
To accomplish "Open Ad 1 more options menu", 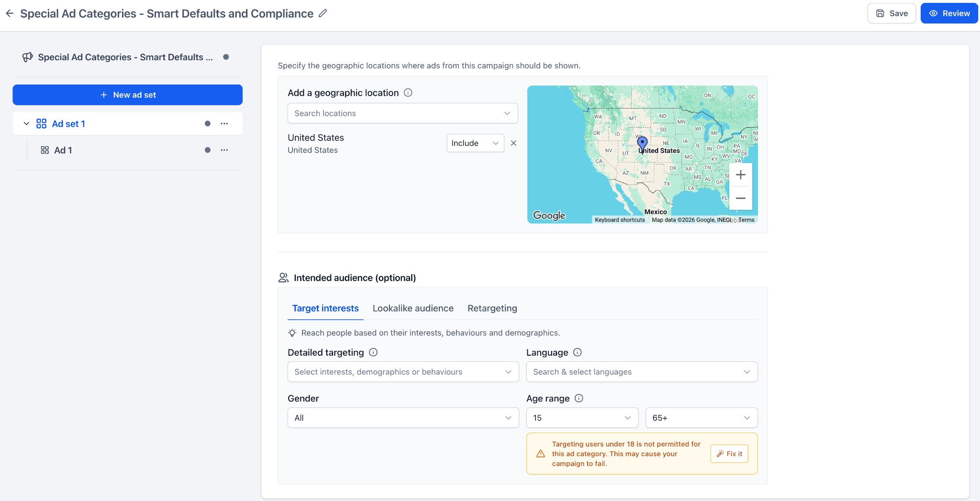I will point(224,150).
